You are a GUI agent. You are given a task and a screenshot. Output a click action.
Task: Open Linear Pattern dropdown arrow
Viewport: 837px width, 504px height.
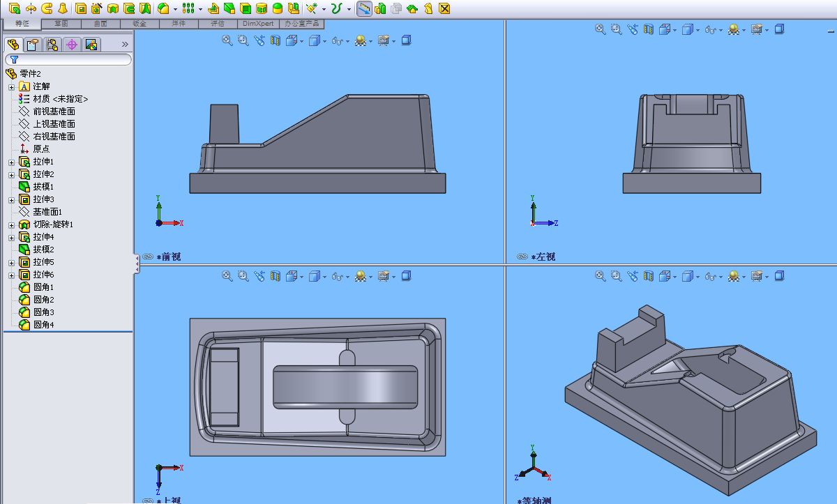[x=200, y=9]
